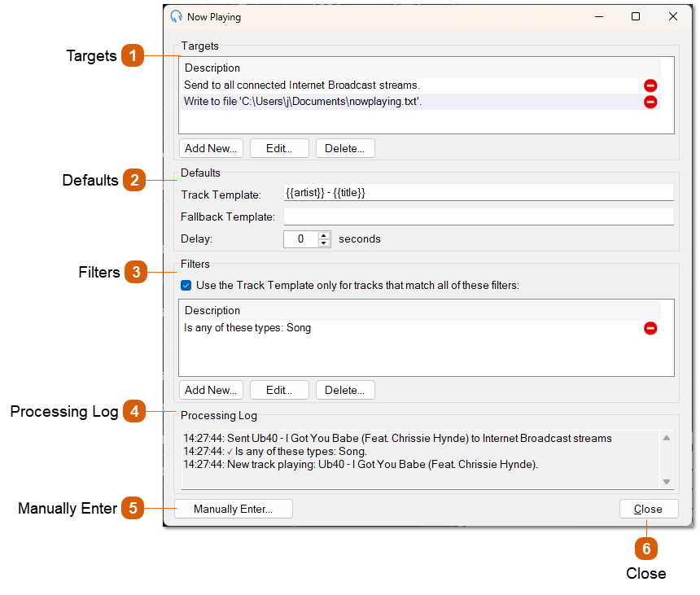The width and height of the screenshot is (700, 595).
Task: Click orange callout number 1 for Targets
Action: [x=133, y=56]
